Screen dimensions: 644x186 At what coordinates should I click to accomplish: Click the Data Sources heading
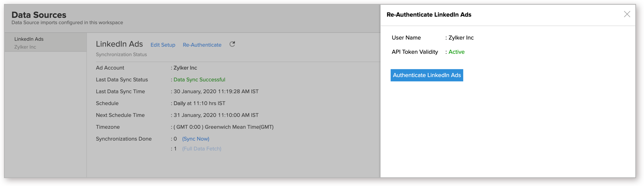(39, 15)
